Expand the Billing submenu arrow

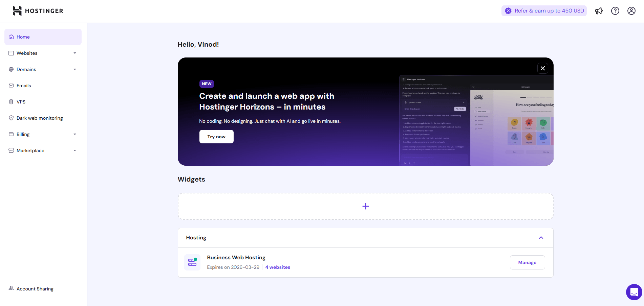(x=75, y=134)
